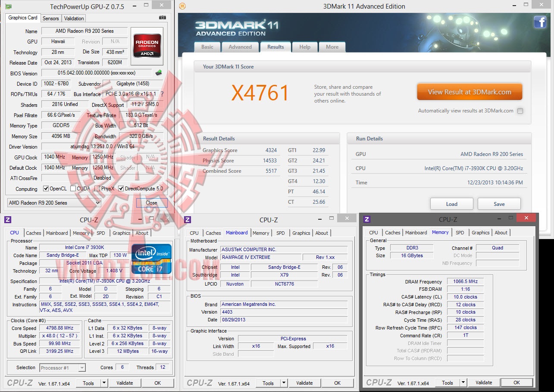Open the Processor #1 selection dropdown
The width and height of the screenshot is (554, 392).
point(63,368)
